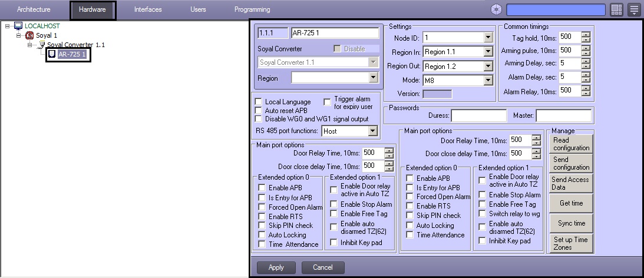Open the Region Out dropdown
The image size is (644, 278).
[488, 66]
